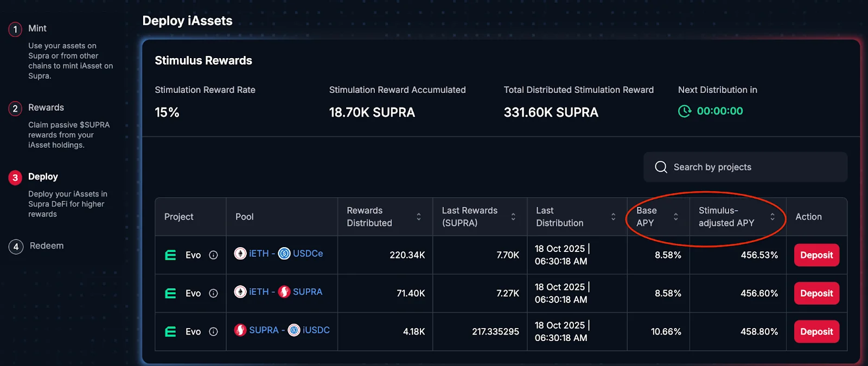Sort by Last Rewards (SUPRA) column
This screenshot has width=868, height=366.
pyautogui.click(x=513, y=217)
